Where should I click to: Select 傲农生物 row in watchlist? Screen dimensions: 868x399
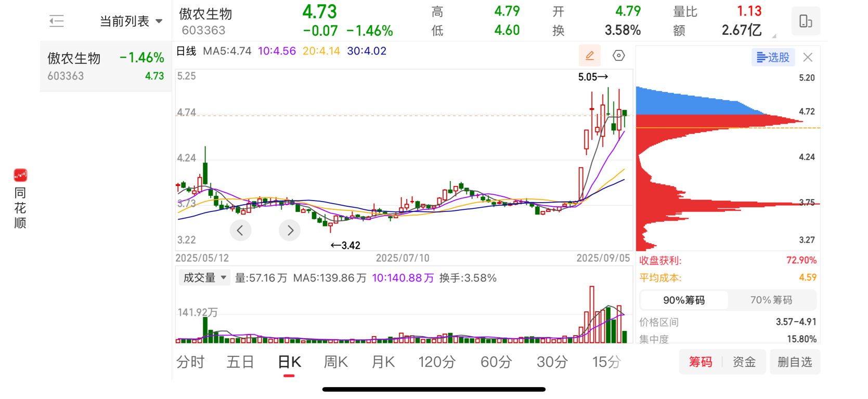point(106,66)
